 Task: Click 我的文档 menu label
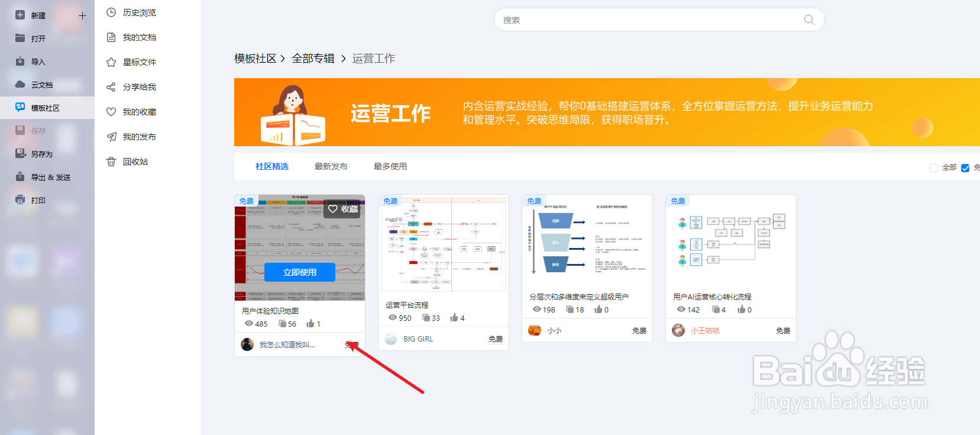(140, 37)
